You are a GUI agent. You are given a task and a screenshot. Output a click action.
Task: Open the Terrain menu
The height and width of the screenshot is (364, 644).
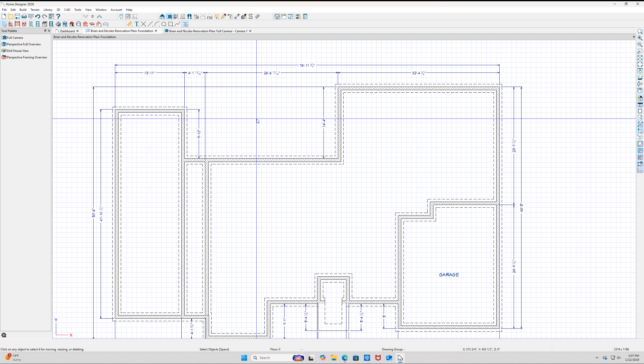pyautogui.click(x=35, y=10)
